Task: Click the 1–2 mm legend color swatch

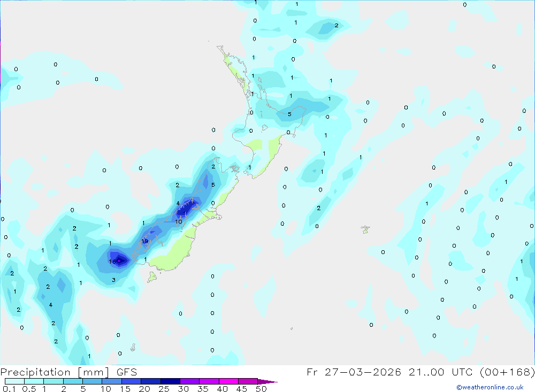Action: [x=53, y=381]
